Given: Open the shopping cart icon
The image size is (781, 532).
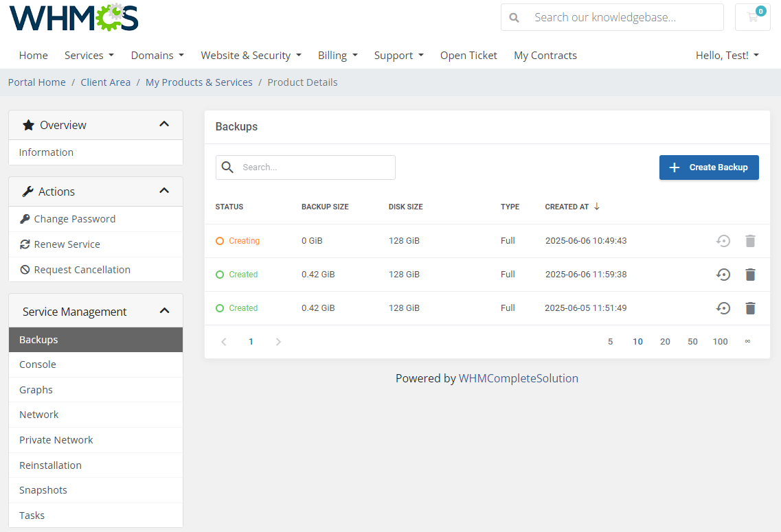Looking at the screenshot, I should pos(752,17).
